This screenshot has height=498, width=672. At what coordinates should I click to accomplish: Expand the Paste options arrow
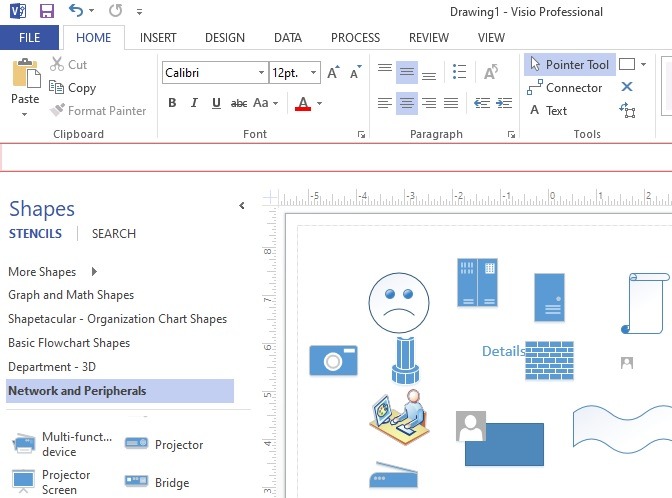point(24,114)
